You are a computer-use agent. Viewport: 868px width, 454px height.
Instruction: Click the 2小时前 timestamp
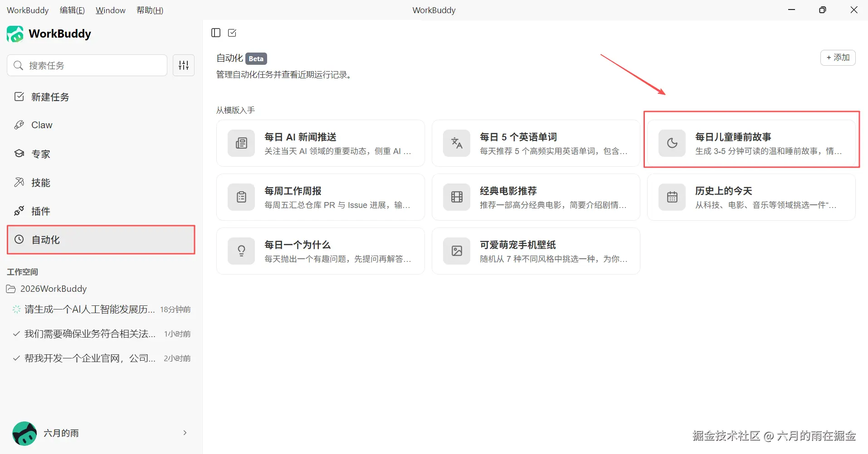177,358
